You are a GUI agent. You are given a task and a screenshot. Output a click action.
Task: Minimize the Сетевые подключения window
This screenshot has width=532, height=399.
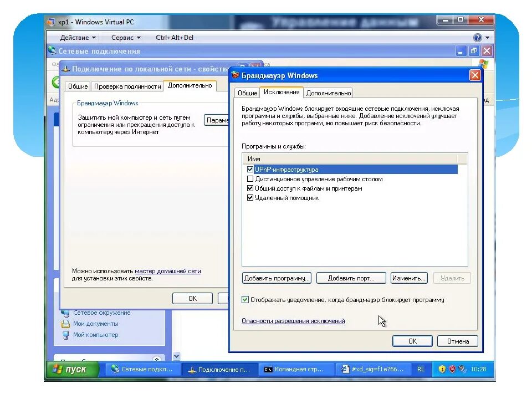461,51
